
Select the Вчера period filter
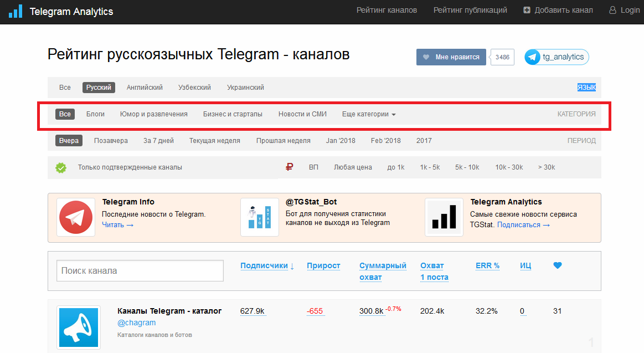(69, 141)
